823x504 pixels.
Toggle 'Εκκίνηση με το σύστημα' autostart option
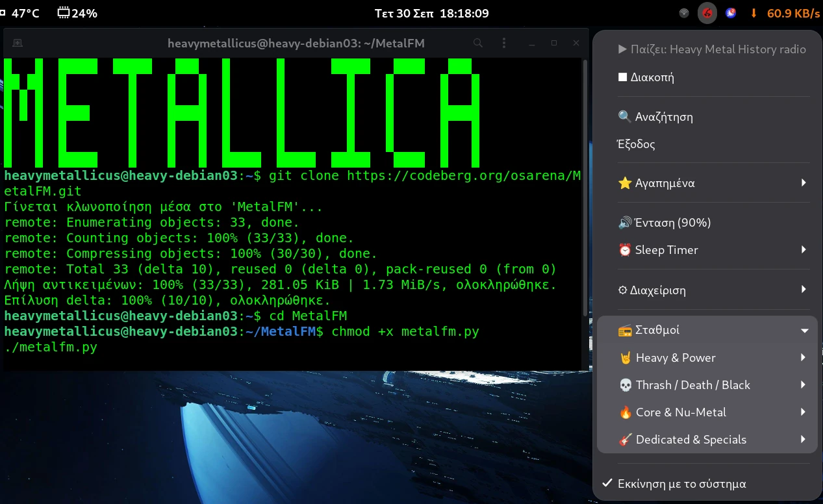pyautogui.click(x=707, y=484)
